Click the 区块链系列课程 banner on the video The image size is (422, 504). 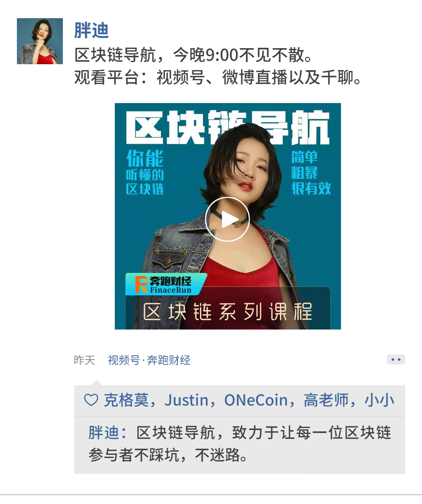coord(228,311)
